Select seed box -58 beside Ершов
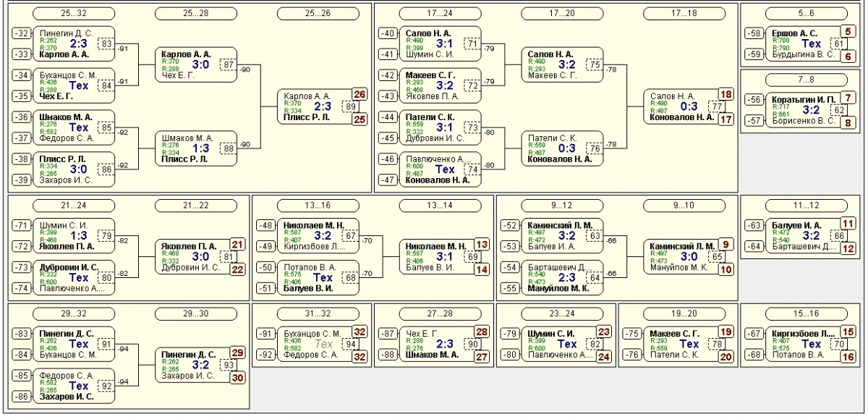Image resolution: width=868 pixels, height=417 pixels. [x=754, y=33]
